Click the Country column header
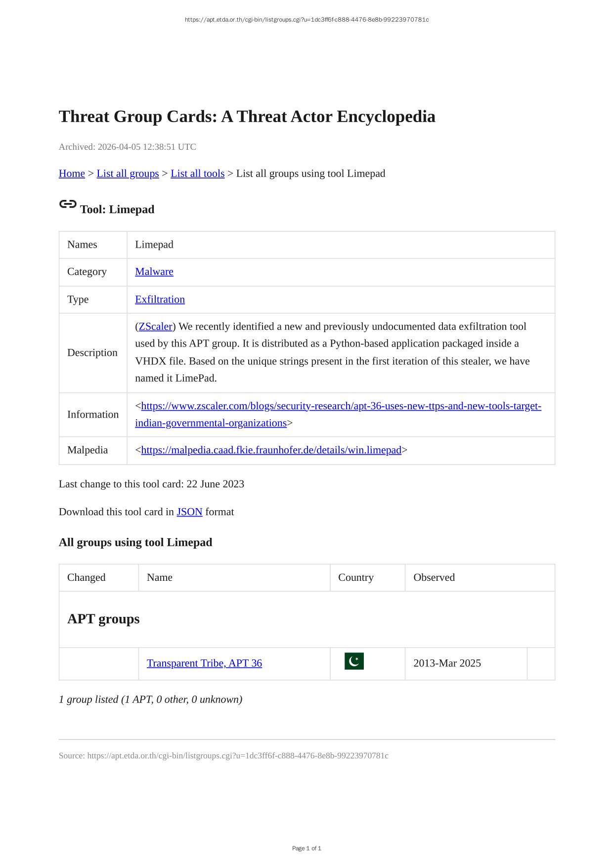Viewport: 614px width, 868px height. click(x=356, y=577)
